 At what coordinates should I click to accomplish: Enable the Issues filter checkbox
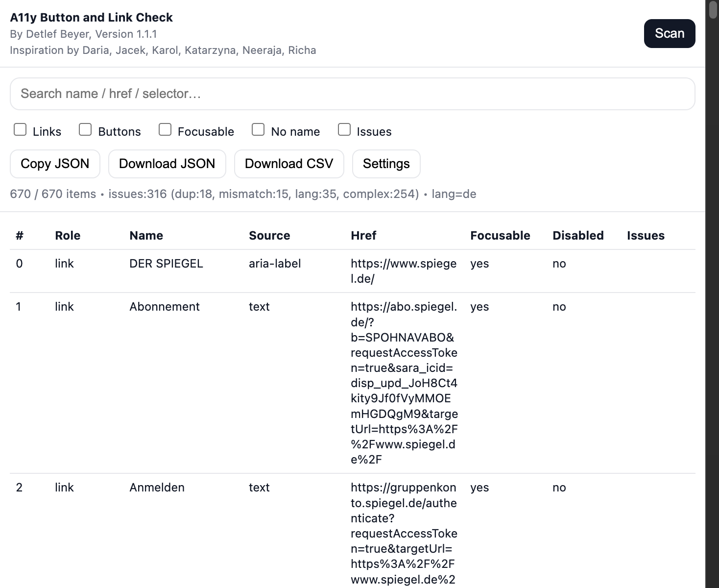coord(344,130)
